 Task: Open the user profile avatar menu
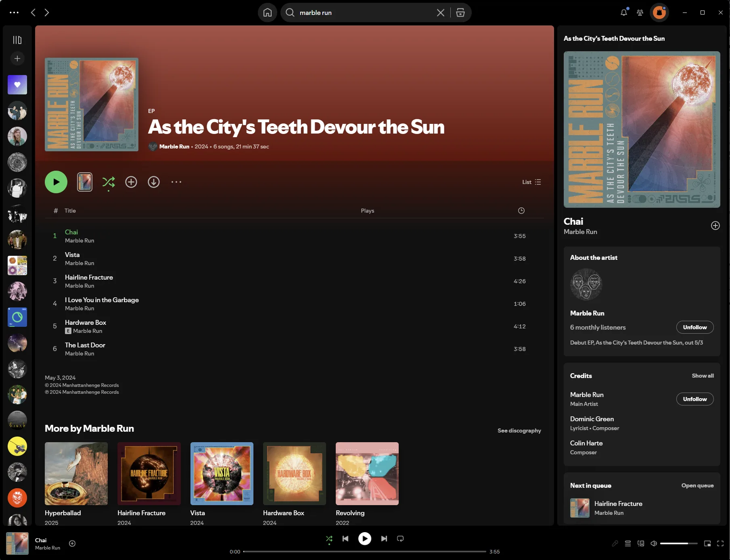[x=659, y=13]
